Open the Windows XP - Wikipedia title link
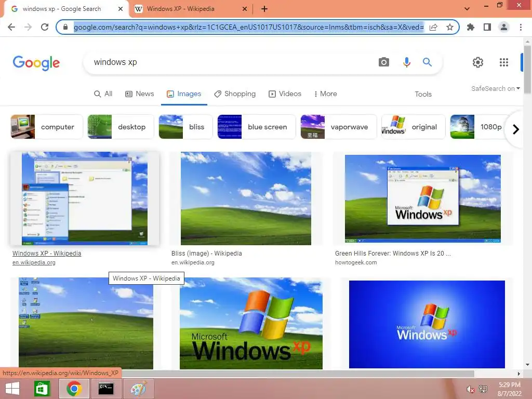Viewport: 532px width, 399px height. coord(47,254)
